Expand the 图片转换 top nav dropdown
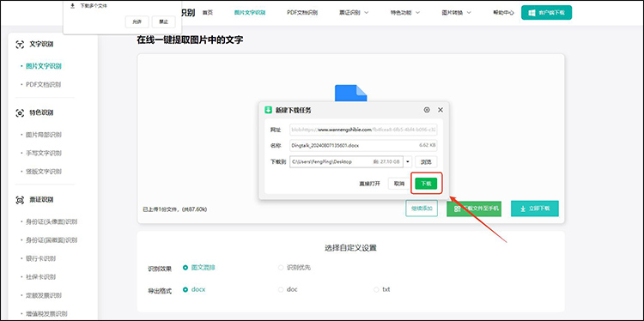Viewport: 644px width, 321px height. [x=456, y=12]
